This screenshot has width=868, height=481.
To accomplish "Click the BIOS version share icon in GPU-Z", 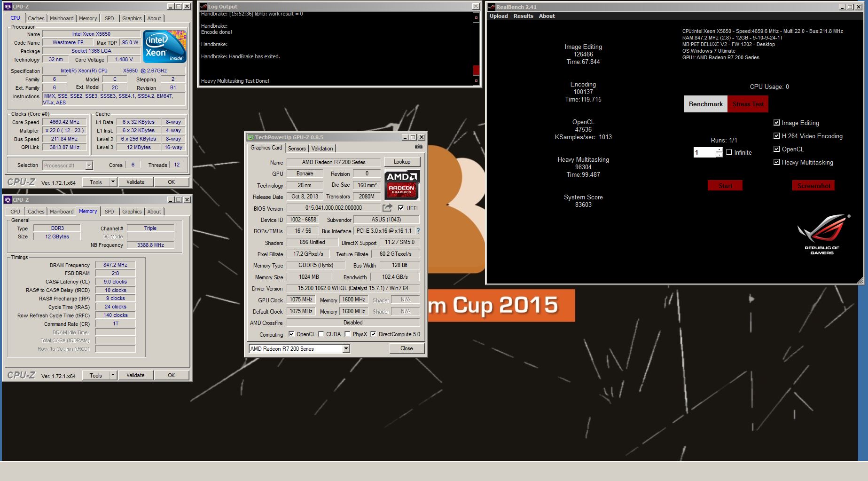I will tap(387, 208).
